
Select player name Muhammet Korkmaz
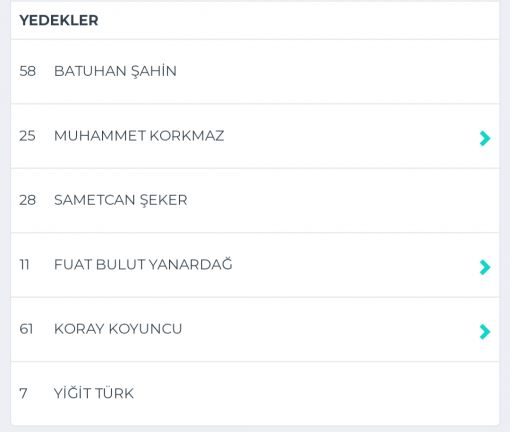coord(139,136)
